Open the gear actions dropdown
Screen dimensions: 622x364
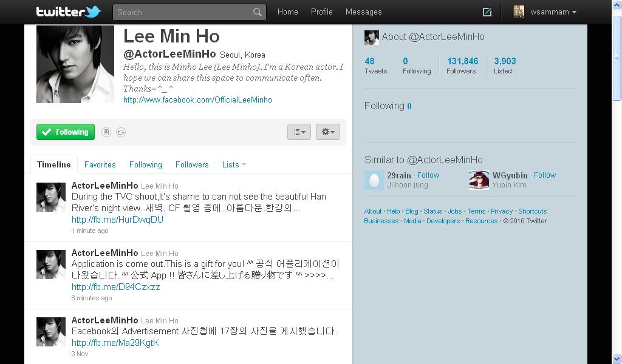[327, 132]
